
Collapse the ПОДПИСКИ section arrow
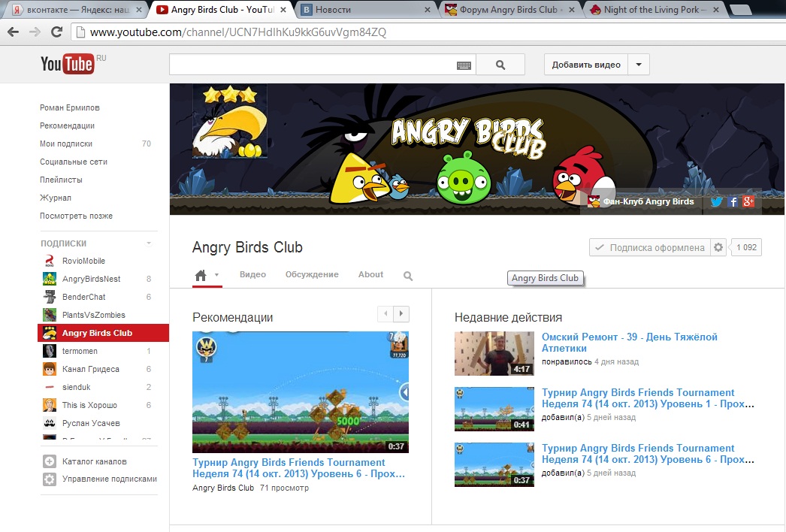149,243
